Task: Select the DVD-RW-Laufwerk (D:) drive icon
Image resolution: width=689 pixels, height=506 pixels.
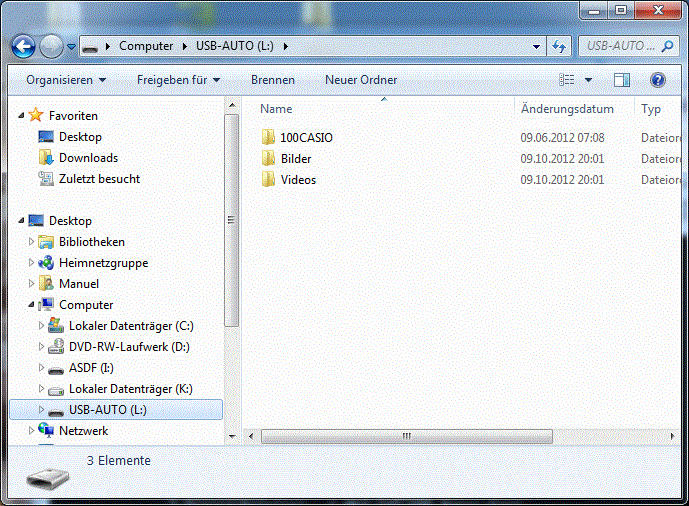Action: pos(56,346)
